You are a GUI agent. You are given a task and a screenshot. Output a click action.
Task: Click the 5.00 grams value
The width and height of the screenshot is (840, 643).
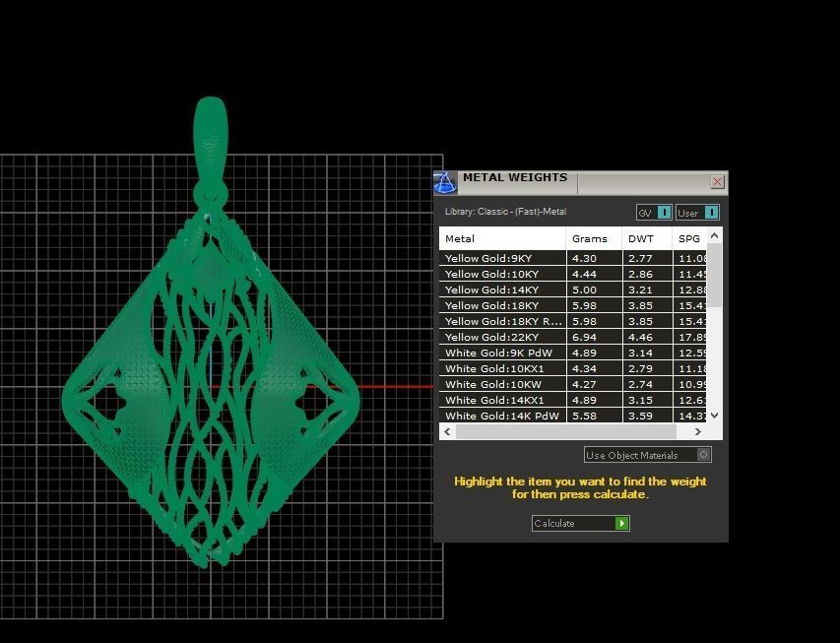pos(584,289)
